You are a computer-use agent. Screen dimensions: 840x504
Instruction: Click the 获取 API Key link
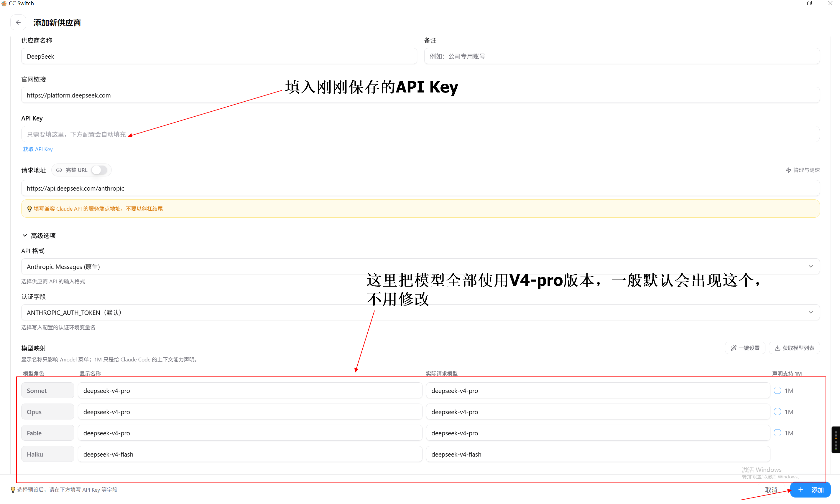tap(38, 149)
